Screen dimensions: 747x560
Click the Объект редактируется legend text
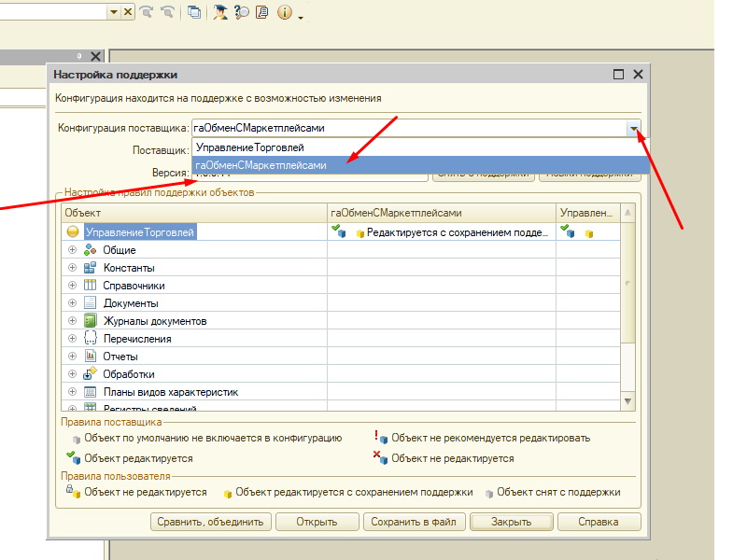[138, 458]
